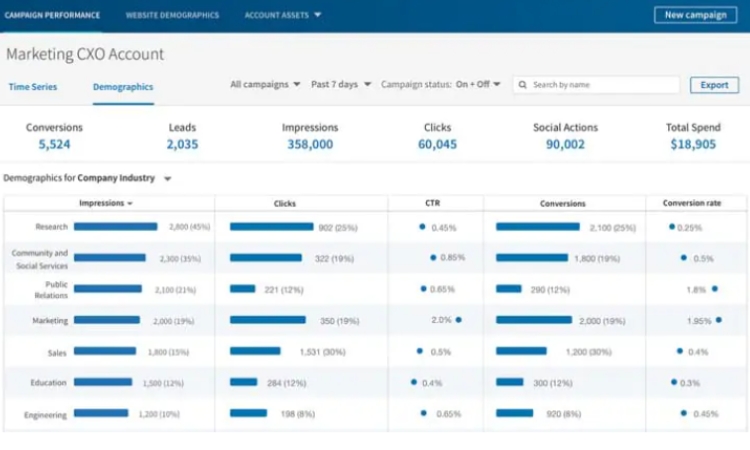The height and width of the screenshot is (450, 750).
Task: Open the Website Demographics tab
Action: click(x=172, y=15)
